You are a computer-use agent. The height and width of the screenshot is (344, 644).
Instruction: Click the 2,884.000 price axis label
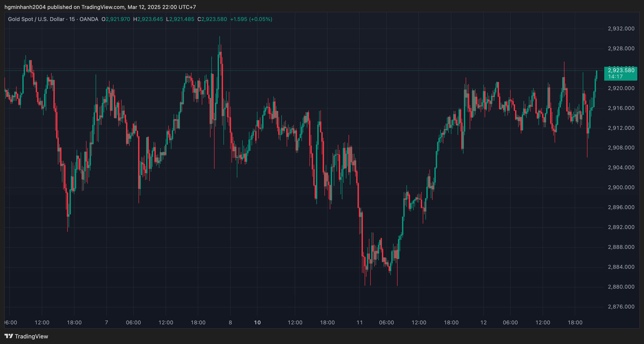coord(621,267)
